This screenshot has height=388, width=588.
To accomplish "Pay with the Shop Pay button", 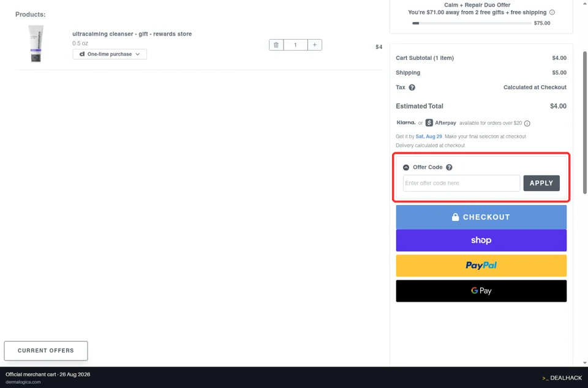I will [x=481, y=241].
